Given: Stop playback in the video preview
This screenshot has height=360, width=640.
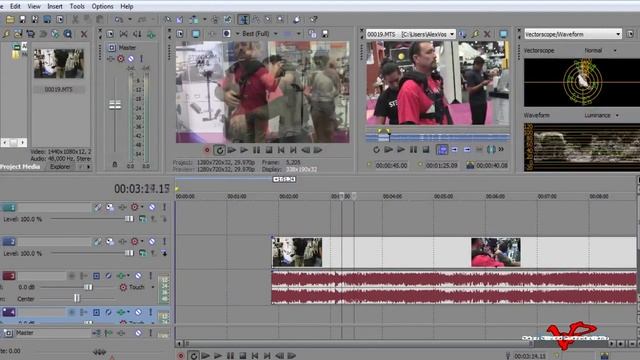Looking at the screenshot, I should (269, 150).
